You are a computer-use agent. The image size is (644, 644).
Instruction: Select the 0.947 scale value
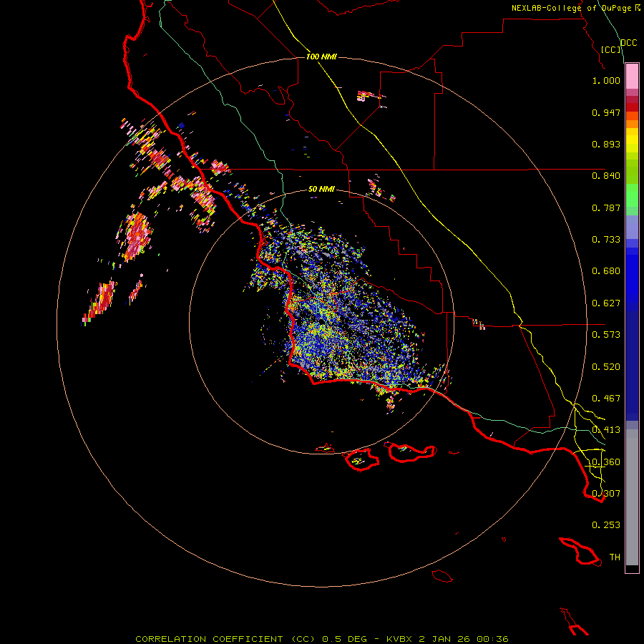606,112
